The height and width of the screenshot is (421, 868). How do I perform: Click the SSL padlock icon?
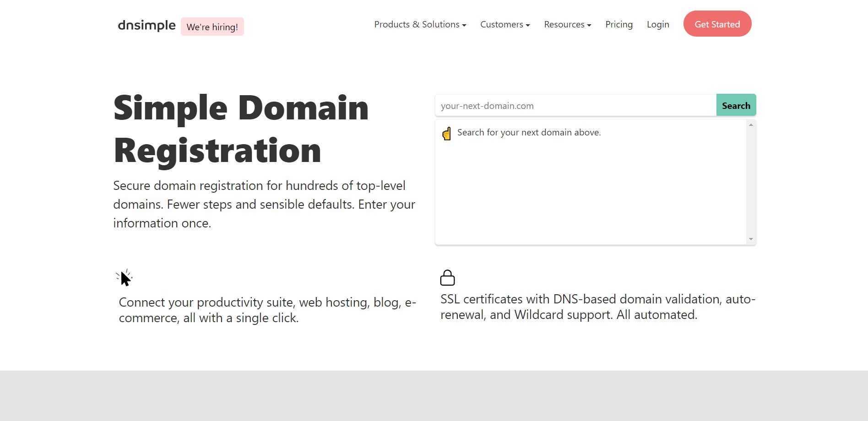(x=447, y=277)
